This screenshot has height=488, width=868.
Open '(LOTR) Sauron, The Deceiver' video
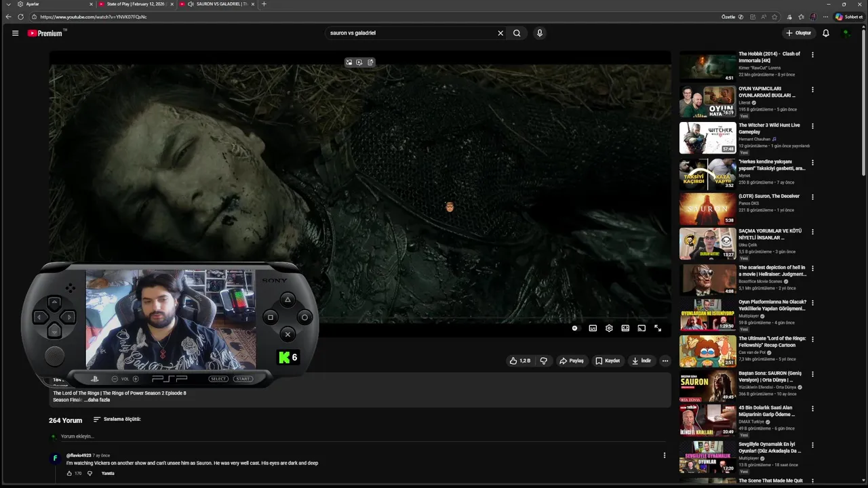(x=769, y=197)
